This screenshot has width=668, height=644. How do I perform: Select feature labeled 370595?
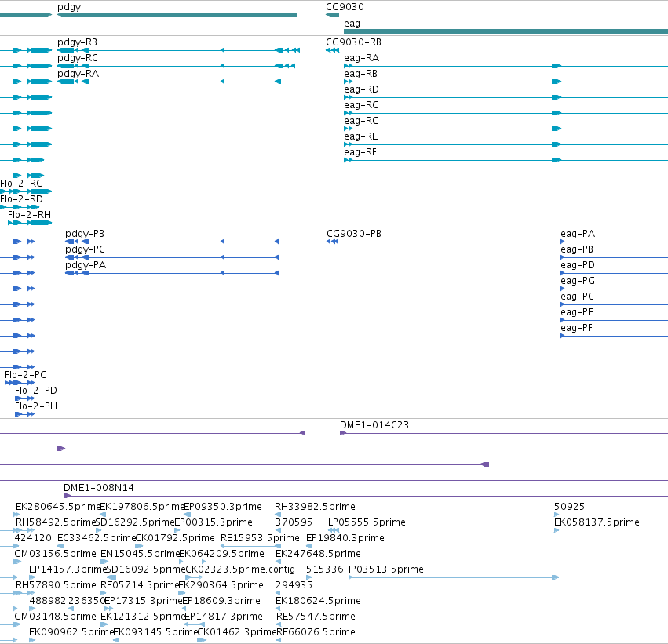point(294,522)
